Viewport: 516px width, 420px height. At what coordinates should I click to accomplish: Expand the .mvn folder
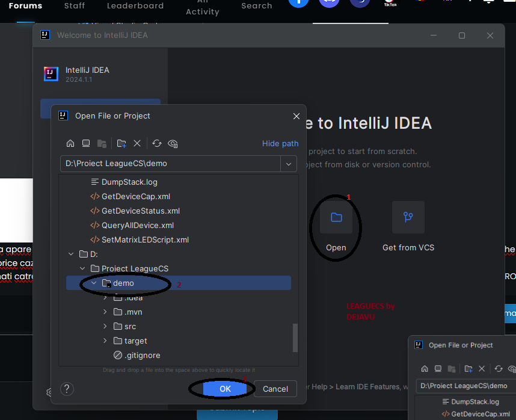(x=105, y=312)
